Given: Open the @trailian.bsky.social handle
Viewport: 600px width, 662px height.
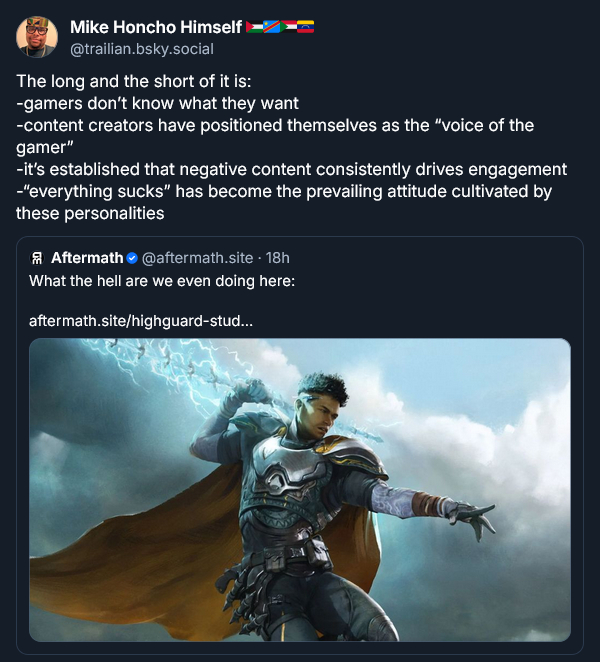Looking at the screenshot, I should [142, 48].
